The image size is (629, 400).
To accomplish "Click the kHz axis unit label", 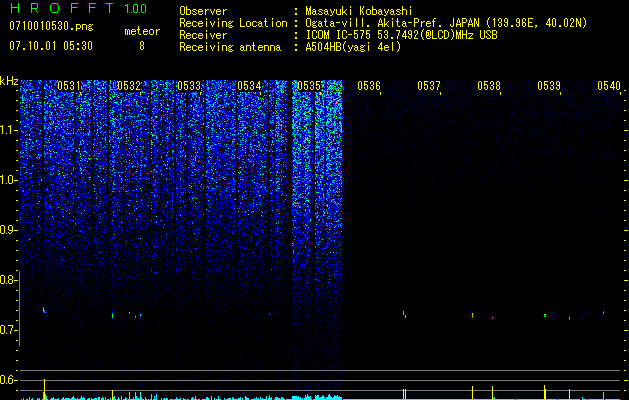I will 9,81.
